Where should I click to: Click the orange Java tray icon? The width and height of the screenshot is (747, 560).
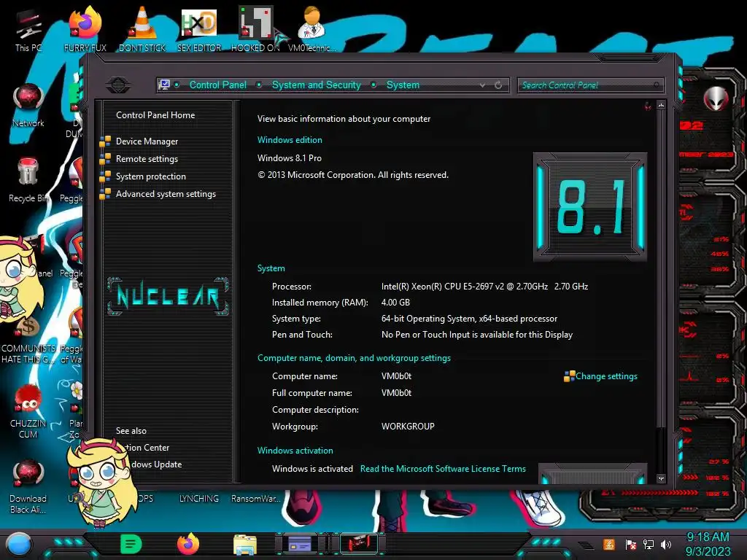click(x=609, y=544)
